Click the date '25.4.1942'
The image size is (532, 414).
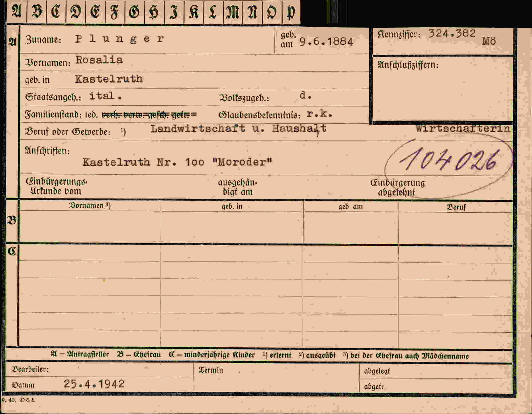coord(94,384)
